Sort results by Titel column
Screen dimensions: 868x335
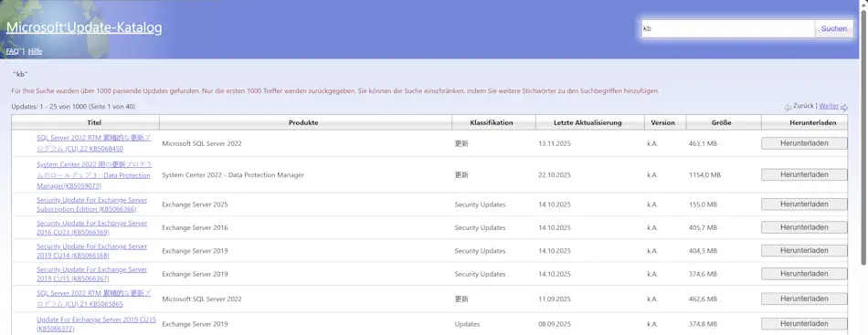(x=95, y=122)
